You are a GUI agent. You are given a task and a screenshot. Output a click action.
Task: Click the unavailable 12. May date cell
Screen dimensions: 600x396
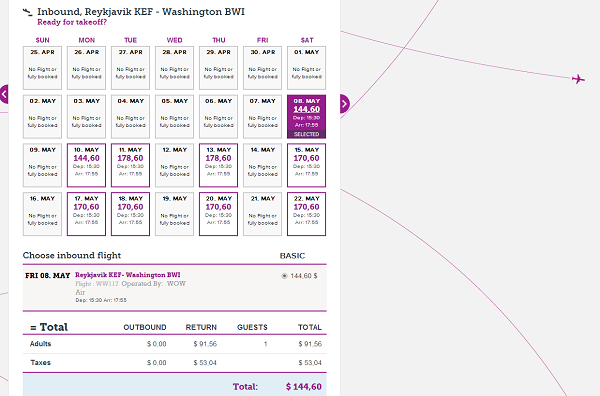coord(174,165)
